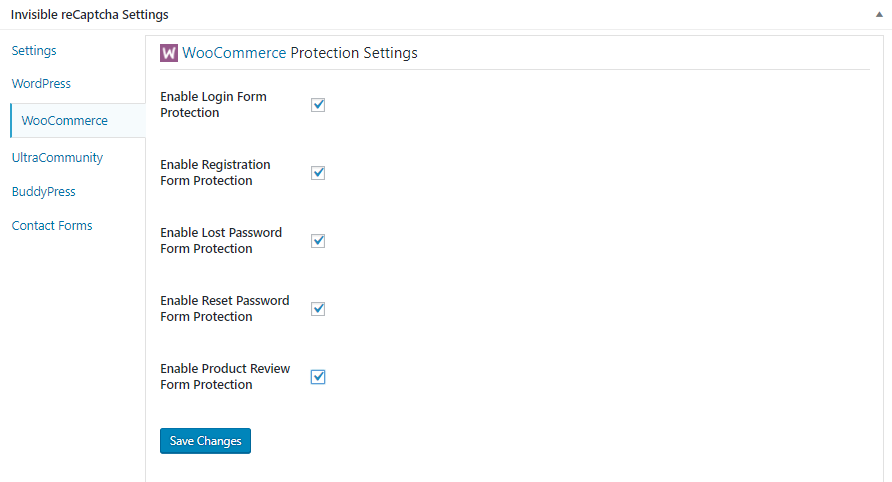Uncheck Product Review Form Protection checkbox
Image resolution: width=892 pixels, height=482 pixels.
point(318,377)
